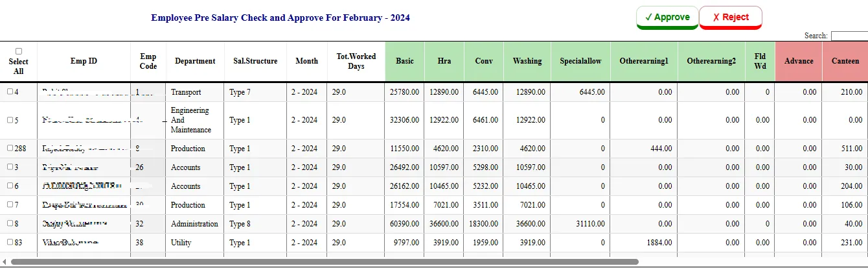Tick the Select All checkbox
868x268 pixels.
point(19,51)
